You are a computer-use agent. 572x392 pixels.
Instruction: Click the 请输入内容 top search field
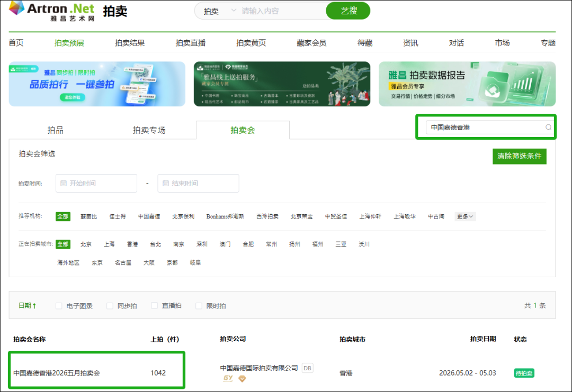coord(283,11)
